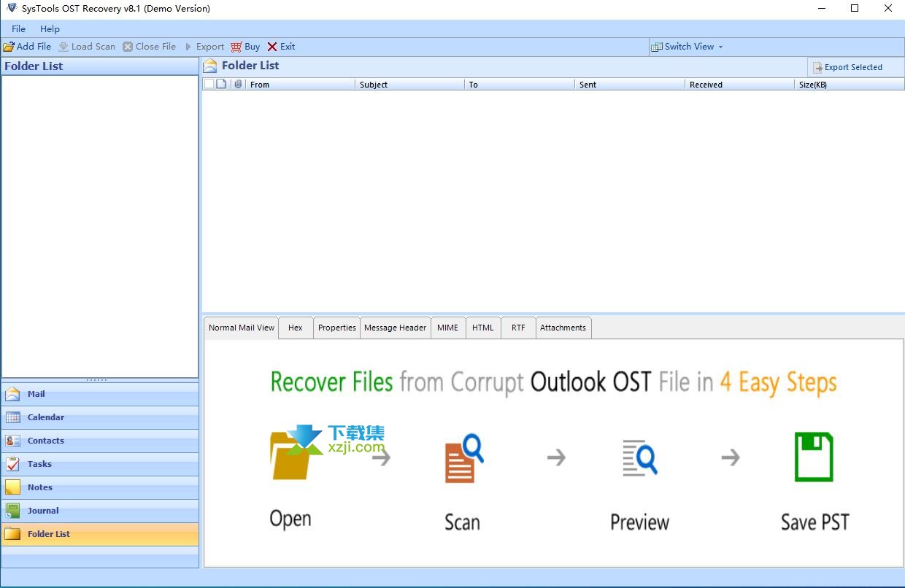Toggle the select-all checkbox in header
This screenshot has width=905, height=588.
(209, 84)
